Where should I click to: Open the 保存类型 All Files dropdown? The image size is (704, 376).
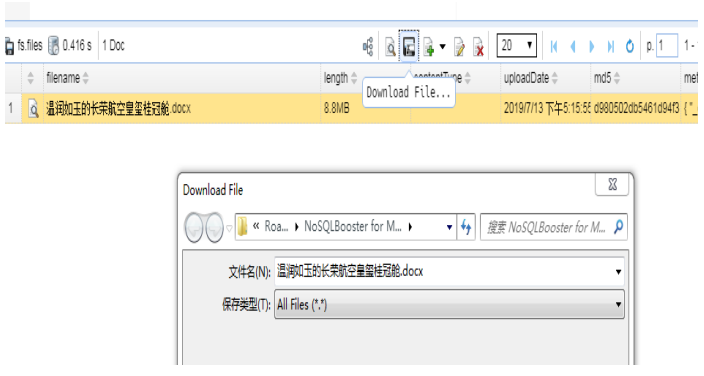tap(449, 305)
